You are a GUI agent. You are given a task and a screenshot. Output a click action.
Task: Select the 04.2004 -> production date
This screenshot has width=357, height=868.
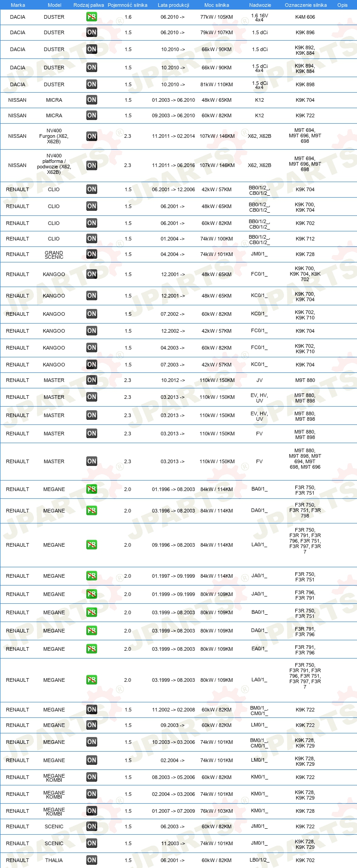(173, 254)
